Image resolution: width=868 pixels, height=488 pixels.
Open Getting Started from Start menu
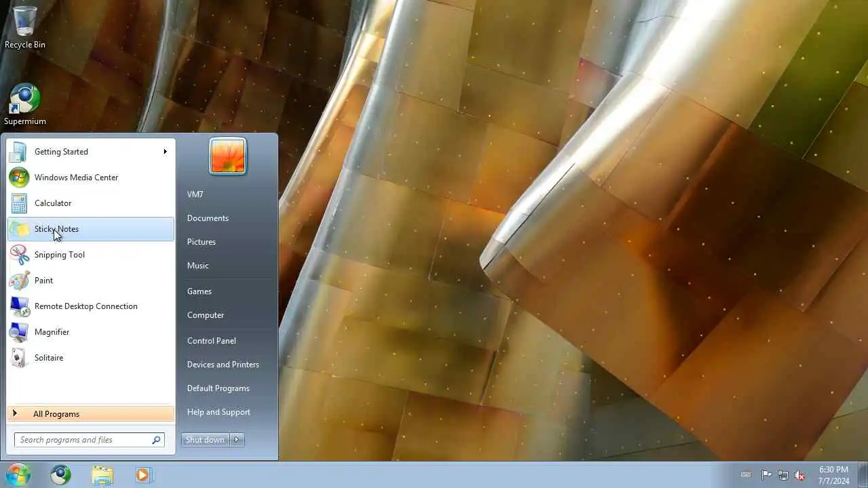click(91, 152)
